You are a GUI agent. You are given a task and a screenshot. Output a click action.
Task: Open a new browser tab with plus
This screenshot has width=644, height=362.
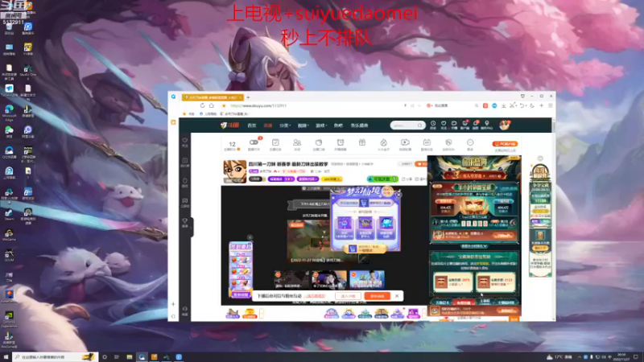tap(248, 97)
